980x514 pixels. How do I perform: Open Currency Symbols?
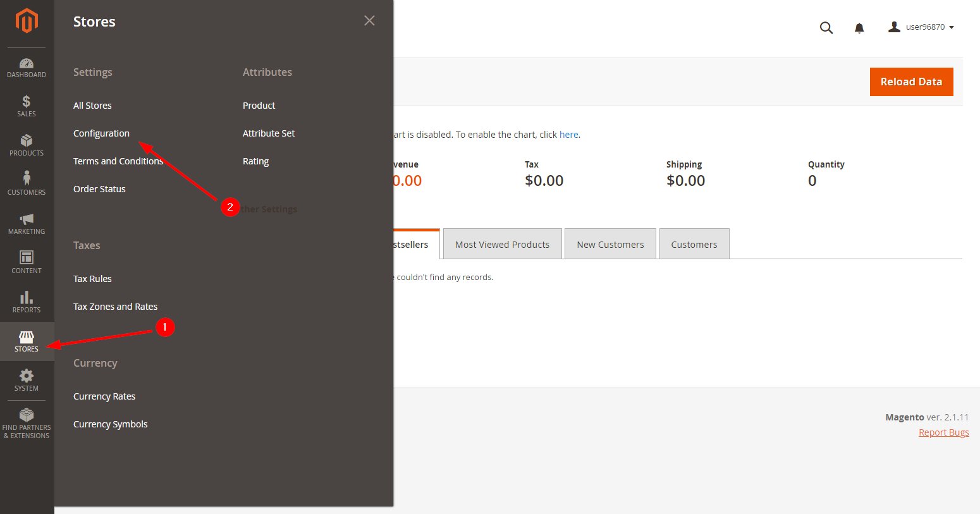click(110, 424)
